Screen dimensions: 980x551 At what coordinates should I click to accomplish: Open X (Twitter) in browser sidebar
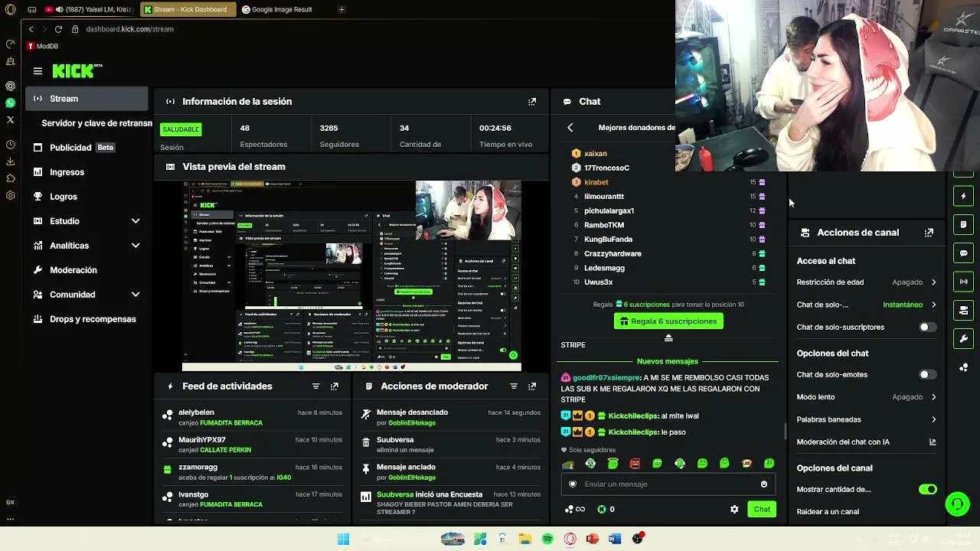pos(10,119)
